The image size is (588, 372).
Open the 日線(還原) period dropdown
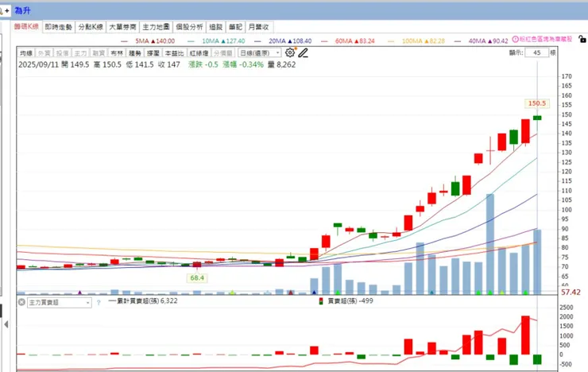coord(260,53)
